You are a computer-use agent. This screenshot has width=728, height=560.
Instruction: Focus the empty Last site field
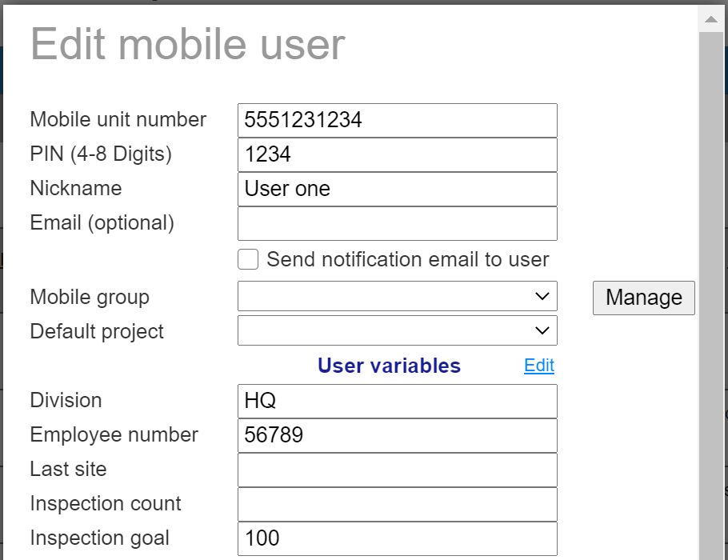click(398, 470)
